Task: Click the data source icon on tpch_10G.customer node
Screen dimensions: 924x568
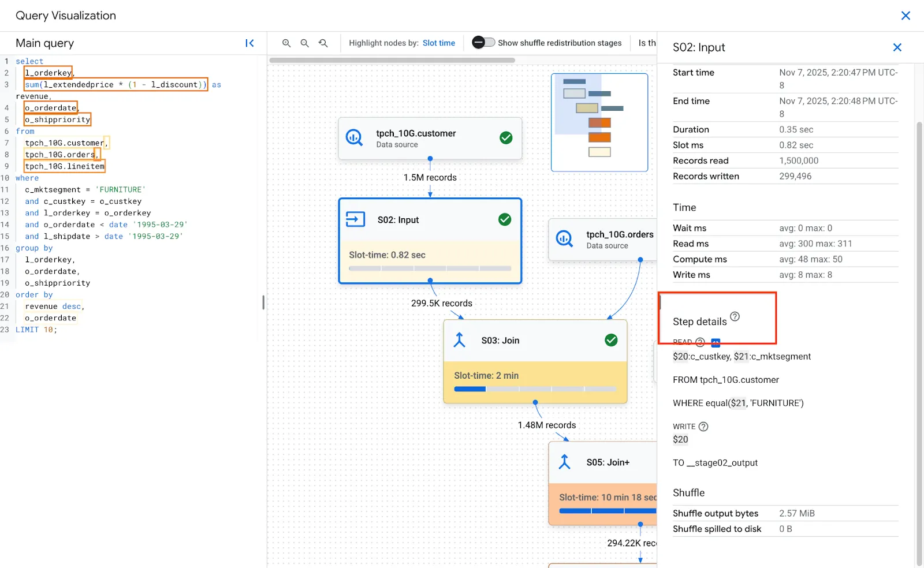Action: click(x=355, y=138)
